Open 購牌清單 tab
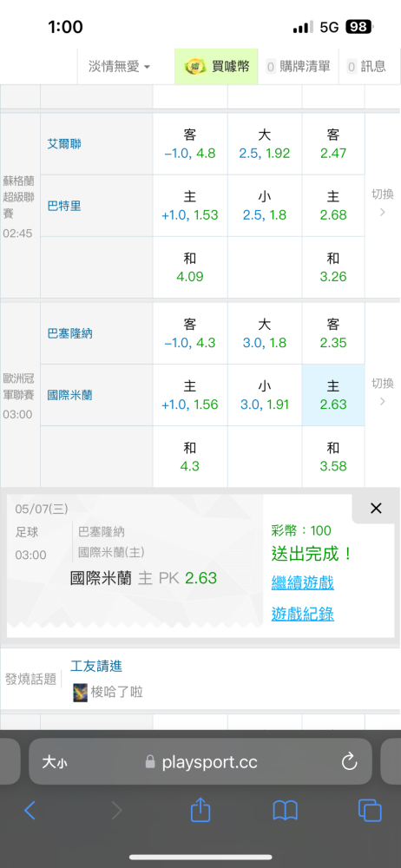 click(298, 67)
